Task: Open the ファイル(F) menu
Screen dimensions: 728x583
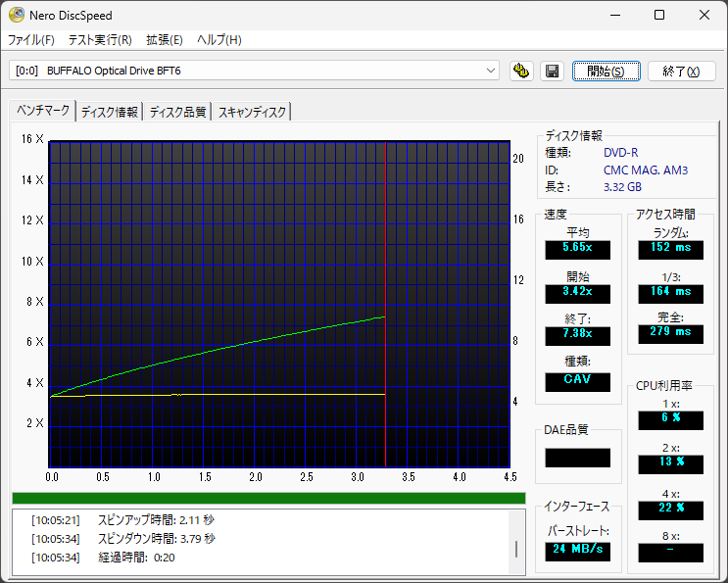Action: pos(31,40)
